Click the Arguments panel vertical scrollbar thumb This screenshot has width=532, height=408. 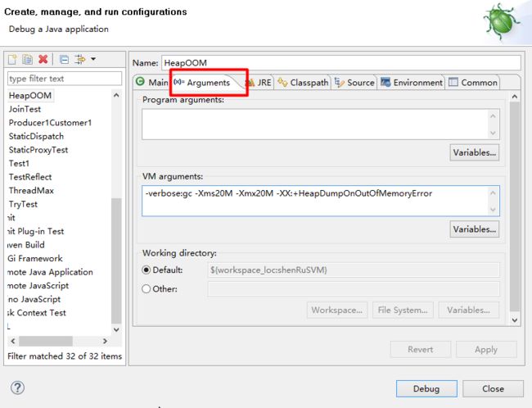pos(515,206)
